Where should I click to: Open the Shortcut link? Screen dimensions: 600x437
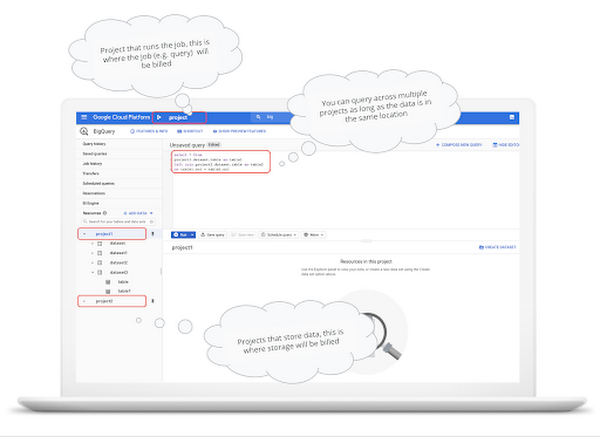pos(190,131)
